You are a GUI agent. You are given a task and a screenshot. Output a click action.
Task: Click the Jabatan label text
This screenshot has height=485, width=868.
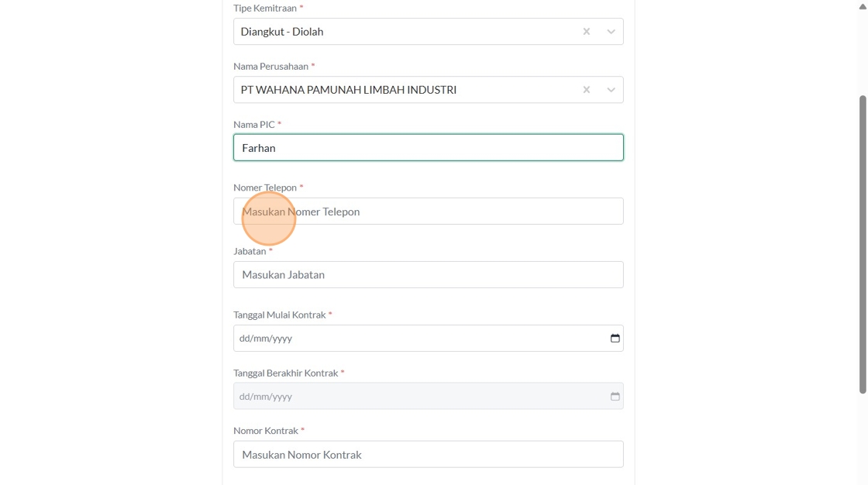250,251
